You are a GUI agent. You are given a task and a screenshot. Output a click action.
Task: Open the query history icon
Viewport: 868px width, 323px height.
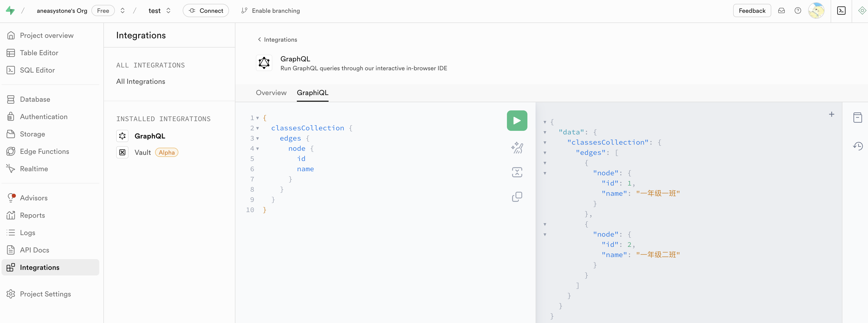[858, 146]
